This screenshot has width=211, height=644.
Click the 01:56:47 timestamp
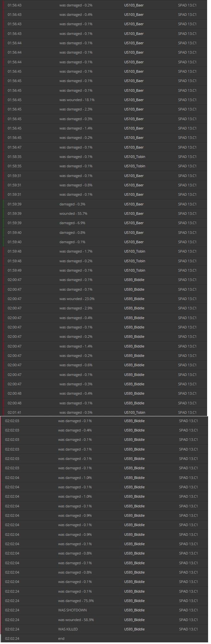(15, 147)
